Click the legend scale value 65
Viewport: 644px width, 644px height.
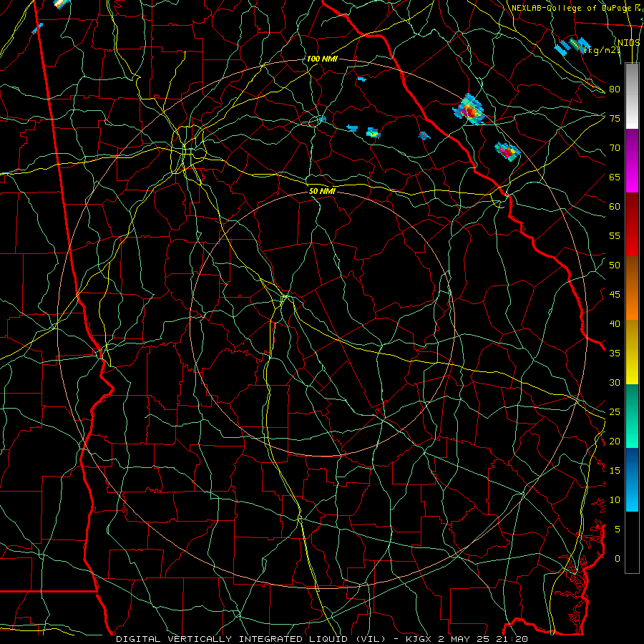point(615,177)
